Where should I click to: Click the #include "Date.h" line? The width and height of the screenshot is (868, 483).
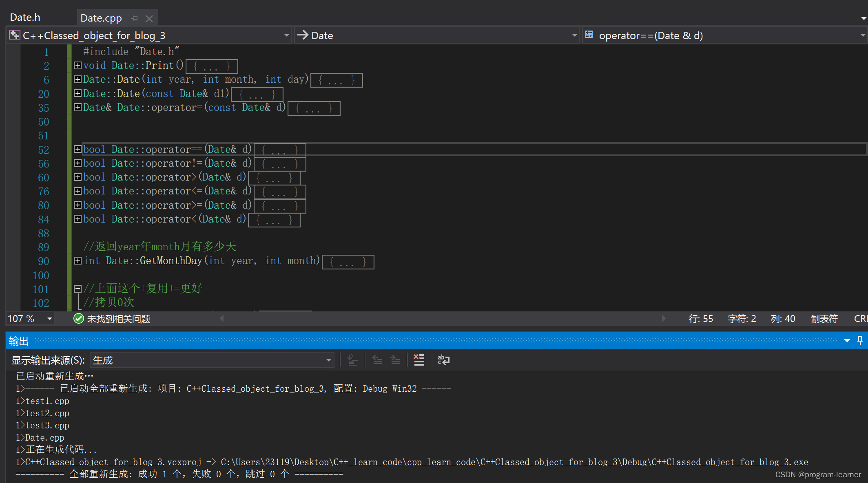(x=131, y=51)
